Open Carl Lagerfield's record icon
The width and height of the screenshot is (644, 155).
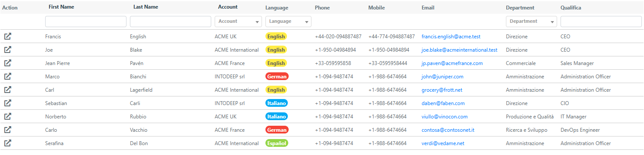pos(8,90)
